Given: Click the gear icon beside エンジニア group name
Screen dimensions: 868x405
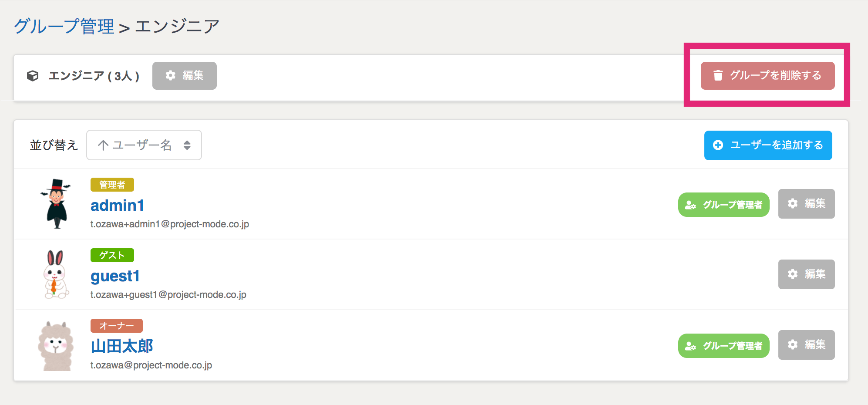Looking at the screenshot, I should click(171, 75).
